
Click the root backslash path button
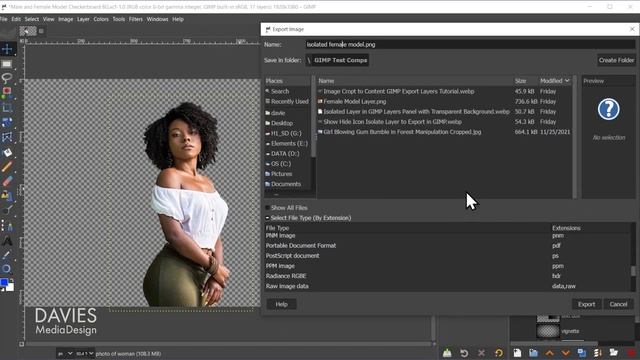pyautogui.click(x=309, y=60)
